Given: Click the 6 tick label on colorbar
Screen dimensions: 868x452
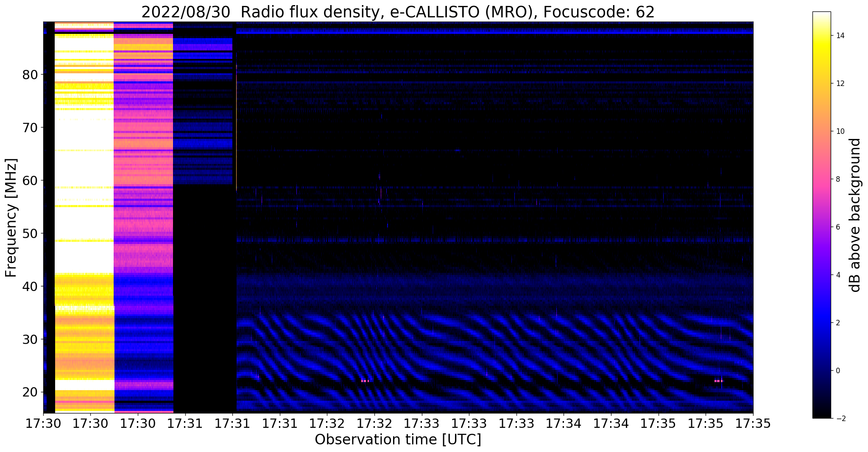Looking at the screenshot, I should click(837, 227).
